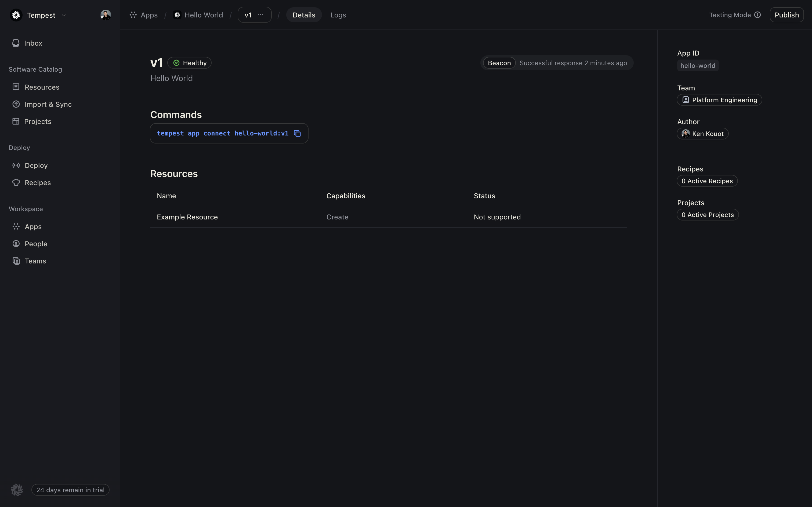Copy the tempest app connect command
Viewport: 812px width, 507px height.
pos(297,134)
